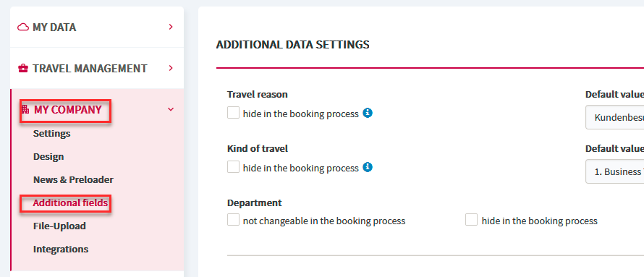Tick Department 'hide in the booking process' checkbox

[x=472, y=220]
